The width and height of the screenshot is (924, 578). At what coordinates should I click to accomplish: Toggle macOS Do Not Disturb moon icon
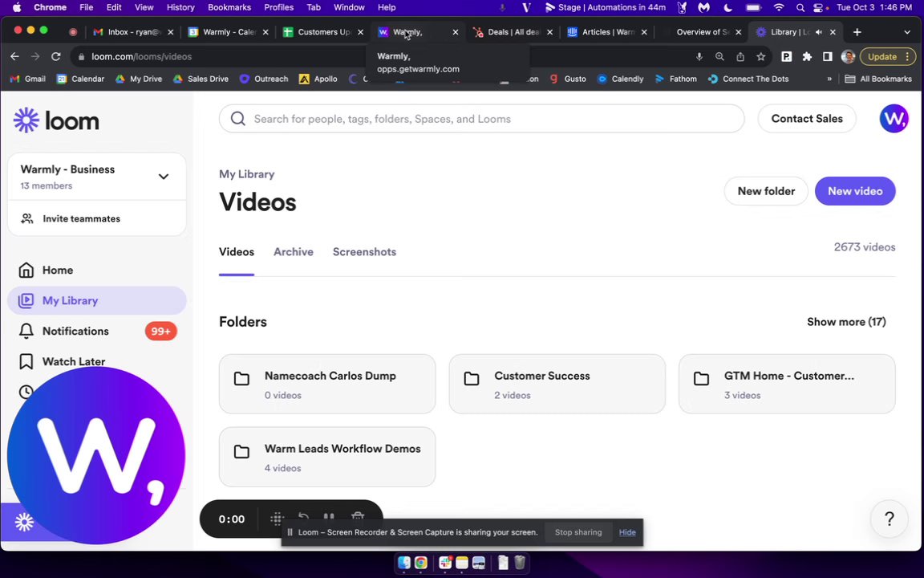point(727,8)
